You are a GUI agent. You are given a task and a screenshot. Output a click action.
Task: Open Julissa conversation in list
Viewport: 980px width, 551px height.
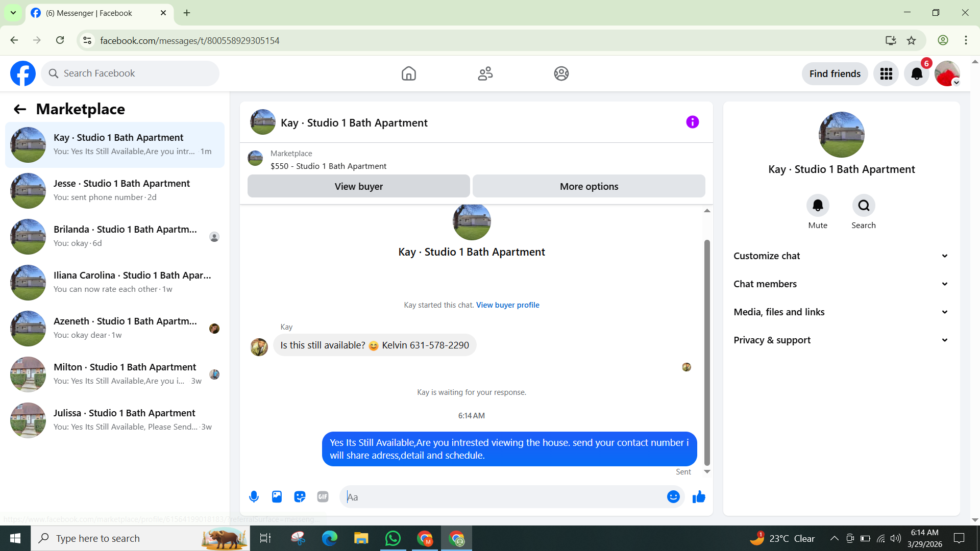coord(115,420)
